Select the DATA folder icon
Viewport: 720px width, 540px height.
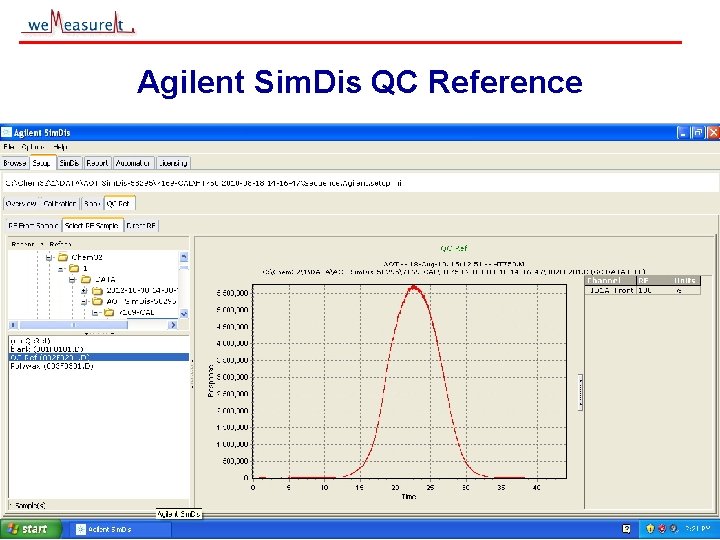tap(86, 279)
